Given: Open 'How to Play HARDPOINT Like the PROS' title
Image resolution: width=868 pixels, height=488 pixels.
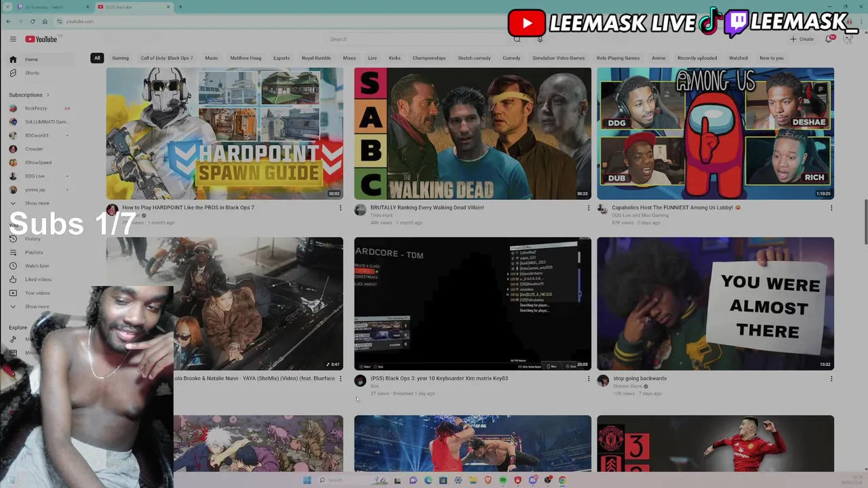Looking at the screenshot, I should tap(188, 207).
